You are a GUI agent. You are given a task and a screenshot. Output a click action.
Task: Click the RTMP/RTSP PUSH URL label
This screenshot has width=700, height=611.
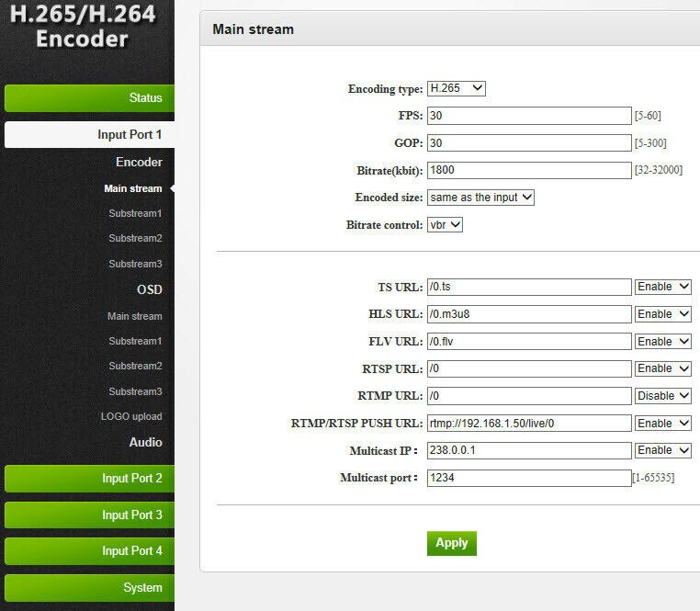click(356, 423)
